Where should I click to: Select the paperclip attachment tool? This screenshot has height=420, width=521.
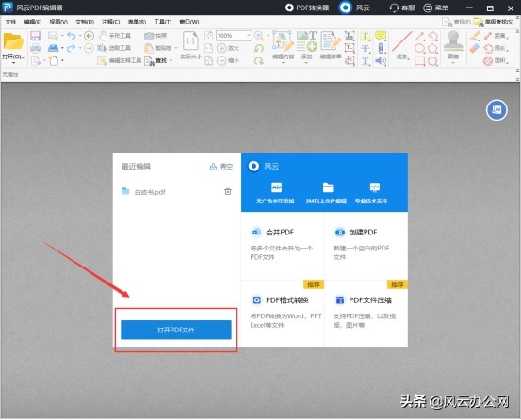[x=381, y=48]
